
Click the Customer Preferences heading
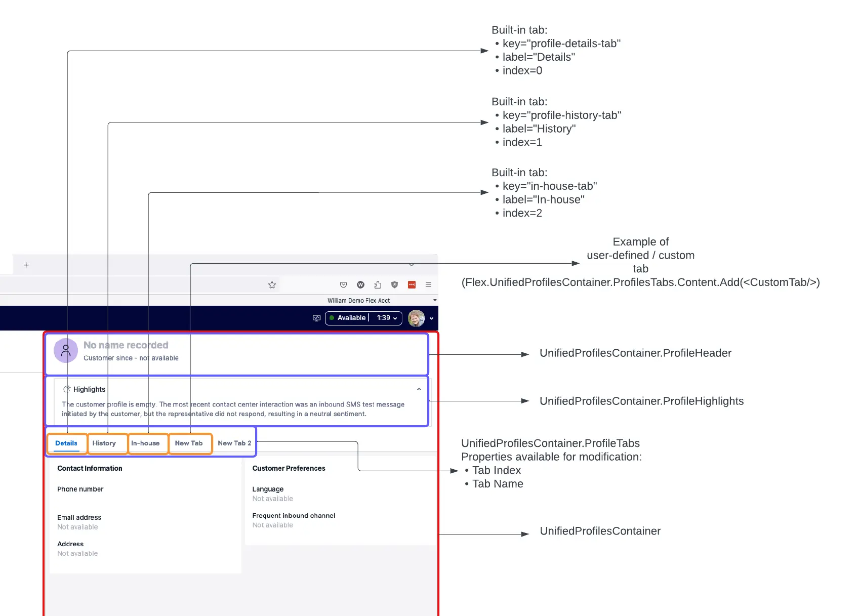tap(289, 469)
